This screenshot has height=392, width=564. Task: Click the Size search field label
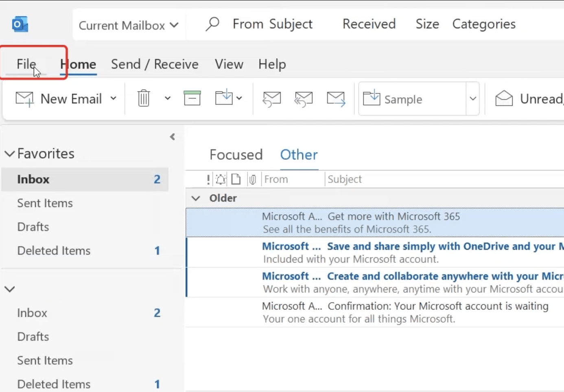pyautogui.click(x=427, y=24)
